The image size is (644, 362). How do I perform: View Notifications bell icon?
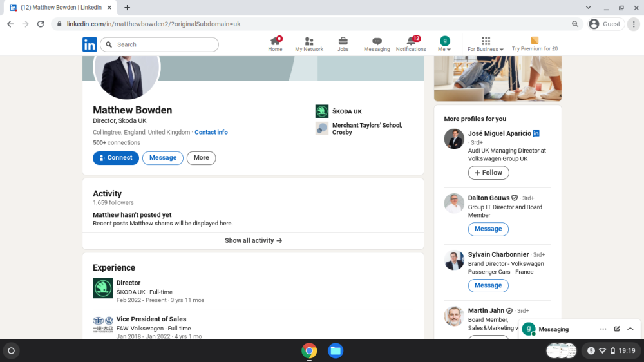411,44
